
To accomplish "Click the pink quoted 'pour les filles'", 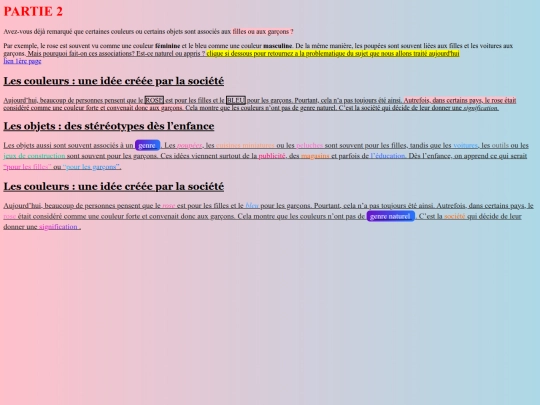I will click(28, 167).
